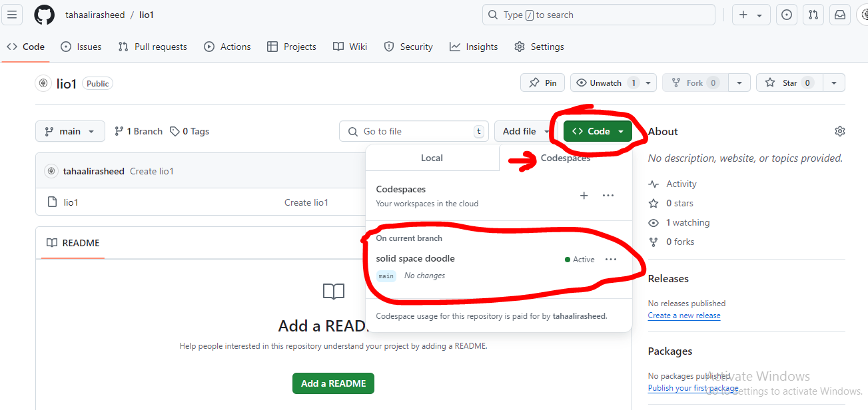Open the Packages heading link
This screenshot has width=868, height=410.
[x=670, y=351]
